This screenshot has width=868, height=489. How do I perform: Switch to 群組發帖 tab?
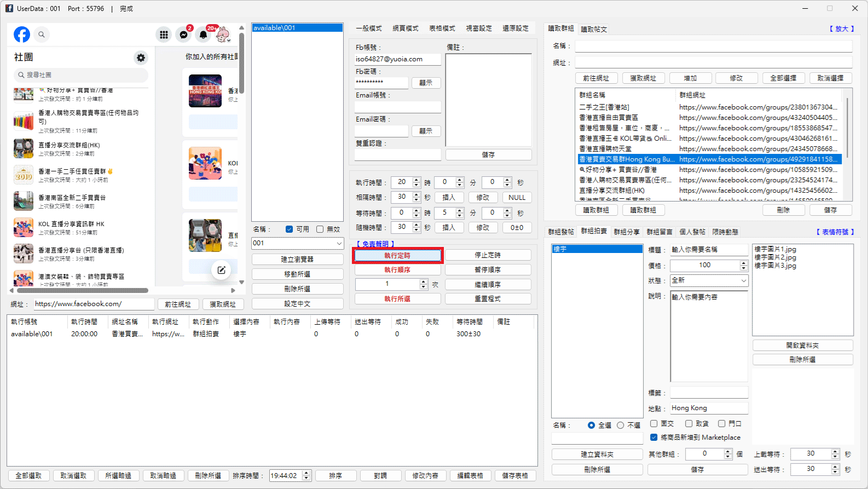(x=561, y=232)
